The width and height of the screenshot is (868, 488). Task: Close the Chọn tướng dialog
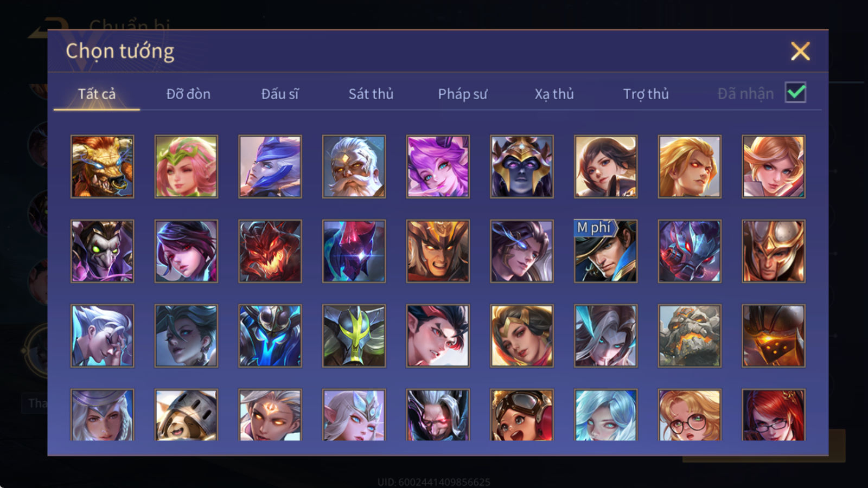[800, 52]
